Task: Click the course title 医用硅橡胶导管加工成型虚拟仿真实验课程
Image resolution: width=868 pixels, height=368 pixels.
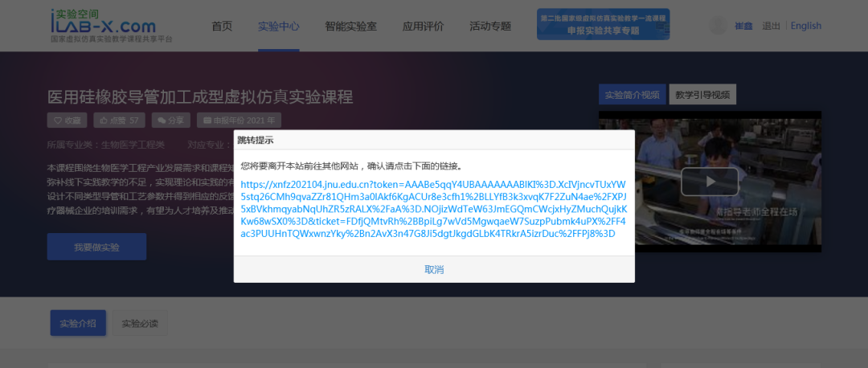Action: point(200,97)
